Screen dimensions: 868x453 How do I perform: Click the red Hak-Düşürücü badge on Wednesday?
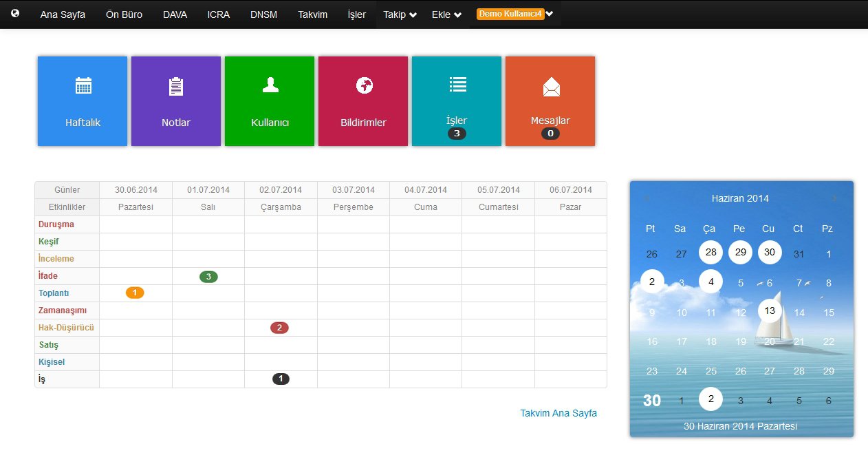click(279, 328)
